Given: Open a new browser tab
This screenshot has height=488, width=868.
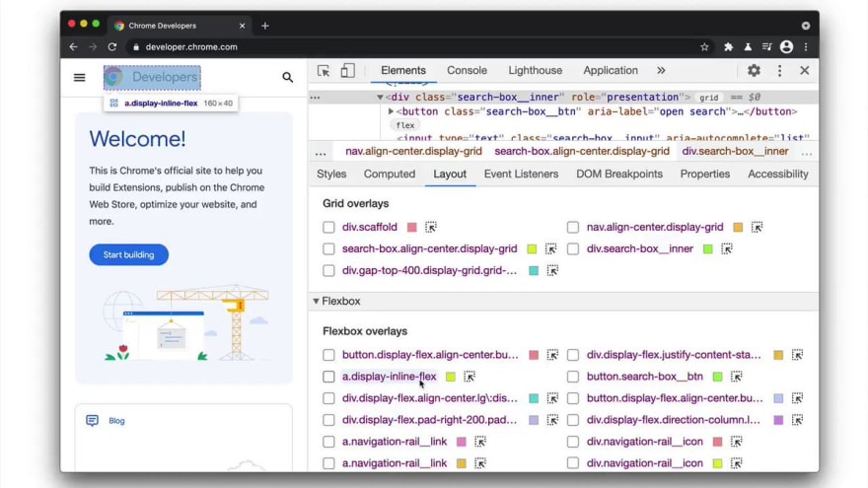Looking at the screenshot, I should 265,26.
